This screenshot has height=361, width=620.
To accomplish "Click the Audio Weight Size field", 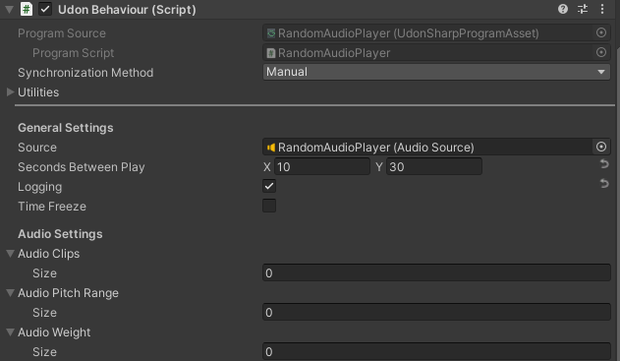I will [436, 351].
